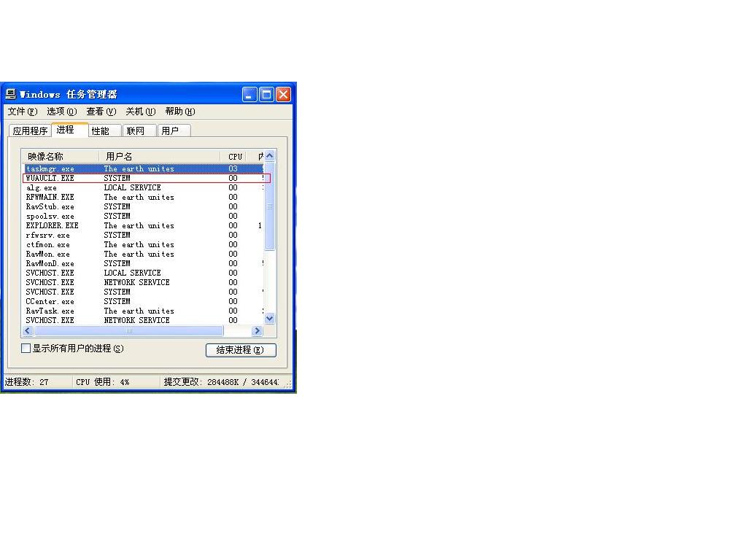Switch to the 进程 tab
This screenshot has height=560, width=747.
pyautogui.click(x=69, y=130)
